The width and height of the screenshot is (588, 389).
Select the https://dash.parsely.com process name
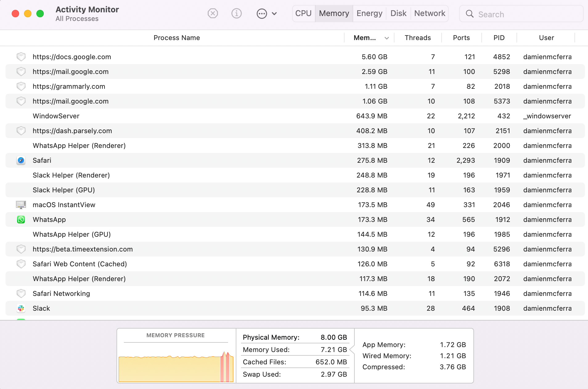pyautogui.click(x=72, y=131)
